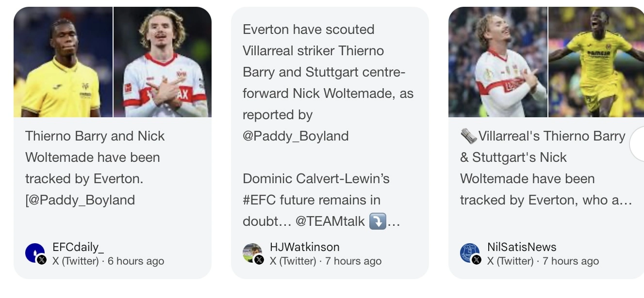Click the NilSatisNews profile avatar

click(x=469, y=252)
